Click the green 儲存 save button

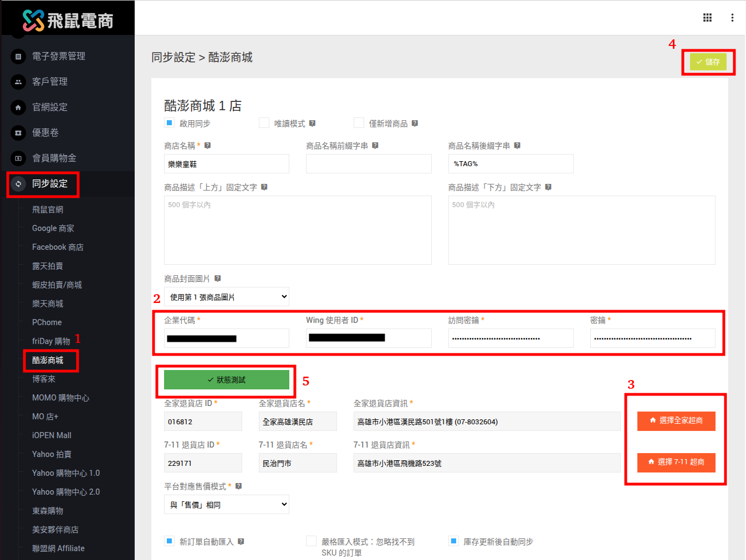click(x=708, y=62)
